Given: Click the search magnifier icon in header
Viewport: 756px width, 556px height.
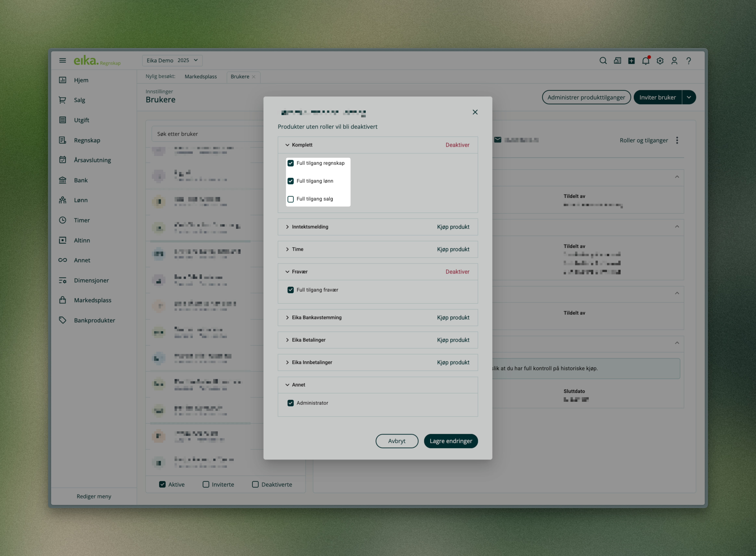Looking at the screenshot, I should (603, 61).
